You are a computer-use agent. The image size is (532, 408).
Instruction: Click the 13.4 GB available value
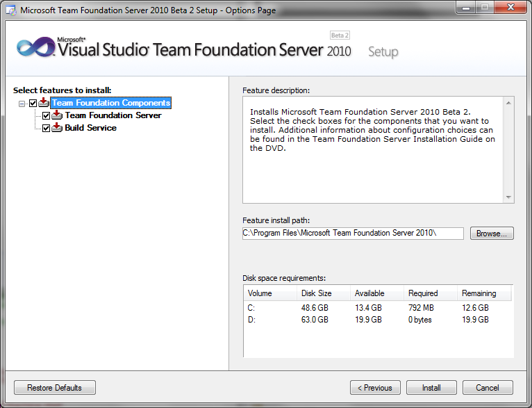pos(369,308)
